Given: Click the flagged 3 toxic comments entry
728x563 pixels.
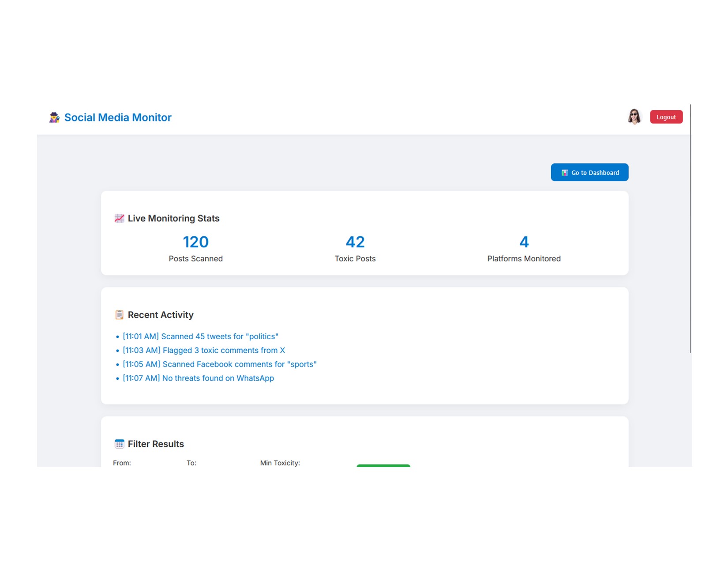Looking at the screenshot, I should coord(204,350).
